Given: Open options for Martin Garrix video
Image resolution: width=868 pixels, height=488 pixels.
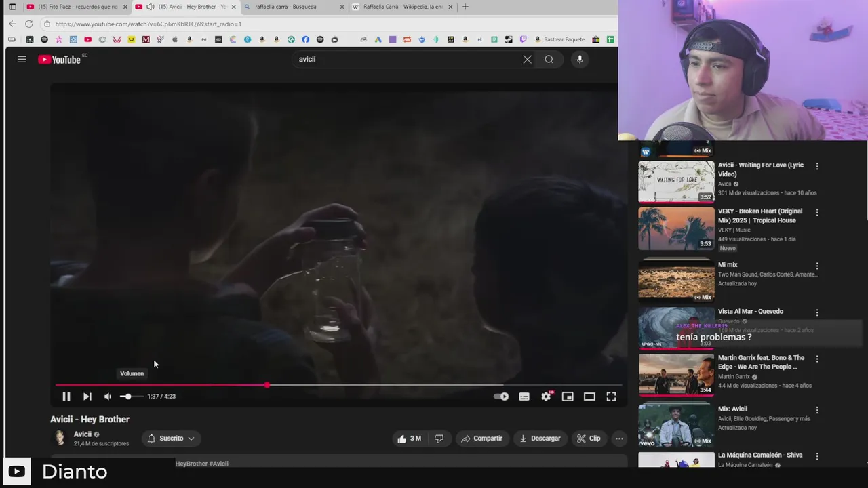Looking at the screenshot, I should (x=817, y=359).
